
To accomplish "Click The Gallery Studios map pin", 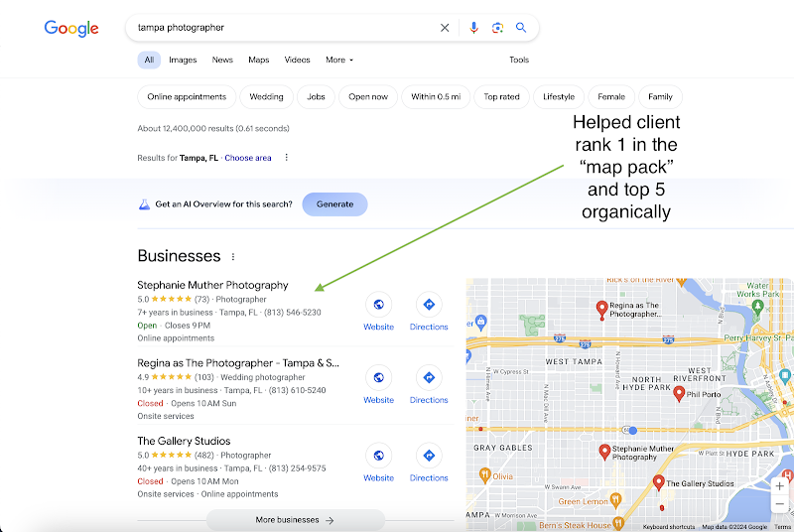I will 658,482.
